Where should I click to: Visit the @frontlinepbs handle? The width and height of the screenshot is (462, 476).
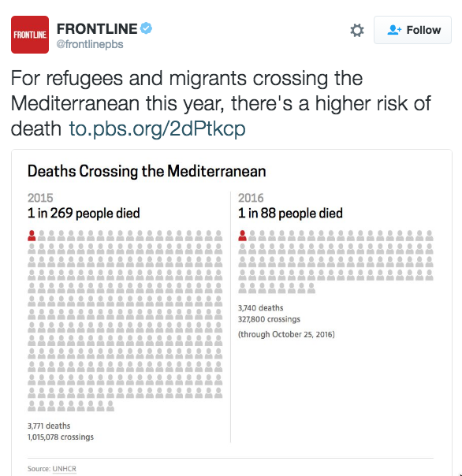[90, 44]
